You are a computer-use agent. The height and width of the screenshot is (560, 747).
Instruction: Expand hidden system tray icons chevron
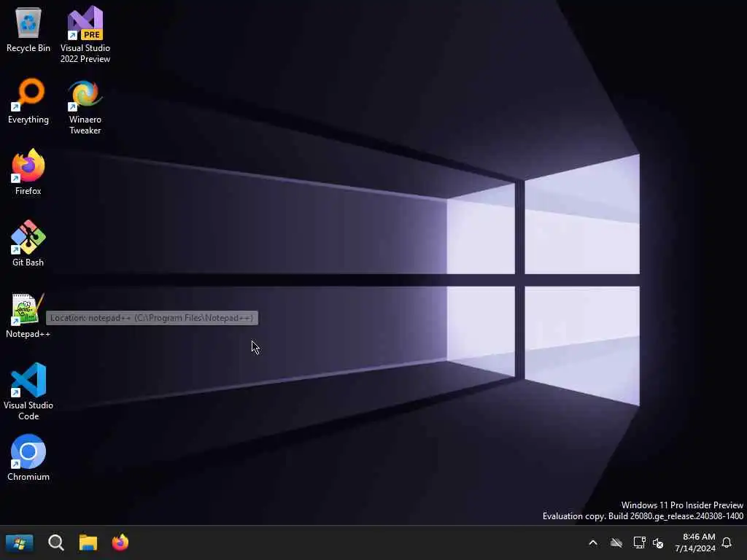[x=593, y=542]
